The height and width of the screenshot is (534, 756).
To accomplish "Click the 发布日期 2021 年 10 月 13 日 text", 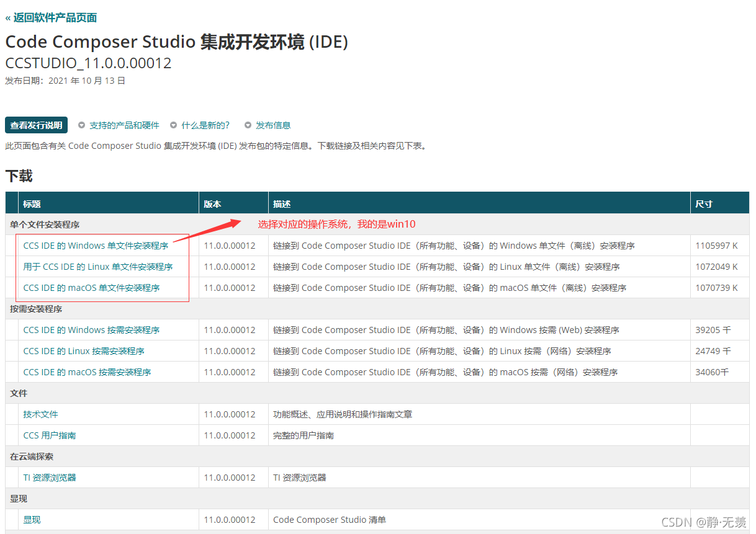I will [x=65, y=81].
